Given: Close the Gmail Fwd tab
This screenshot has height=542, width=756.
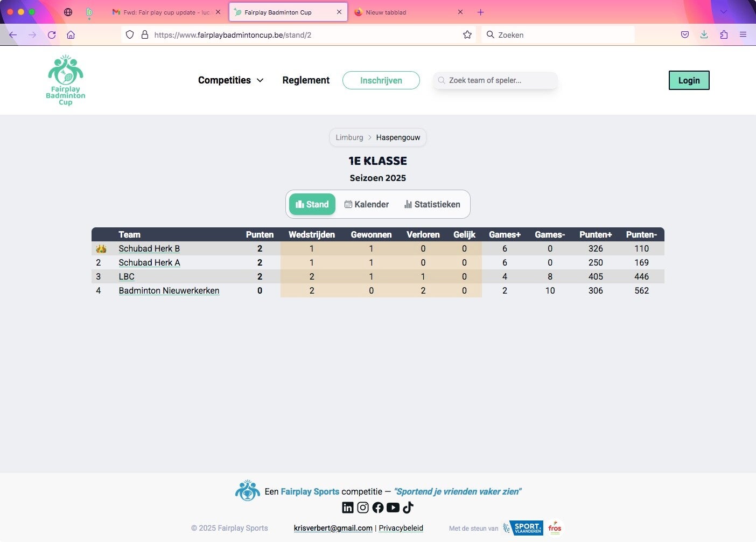Looking at the screenshot, I should (x=218, y=12).
